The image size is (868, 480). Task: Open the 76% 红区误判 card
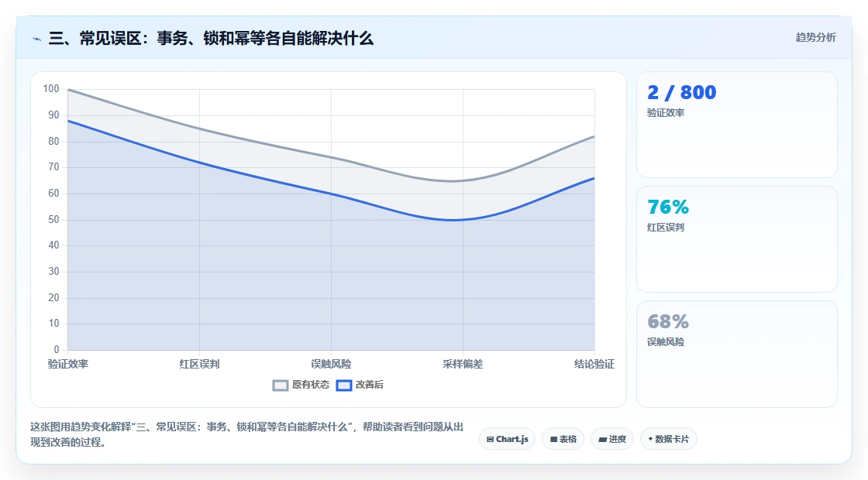[737, 239]
